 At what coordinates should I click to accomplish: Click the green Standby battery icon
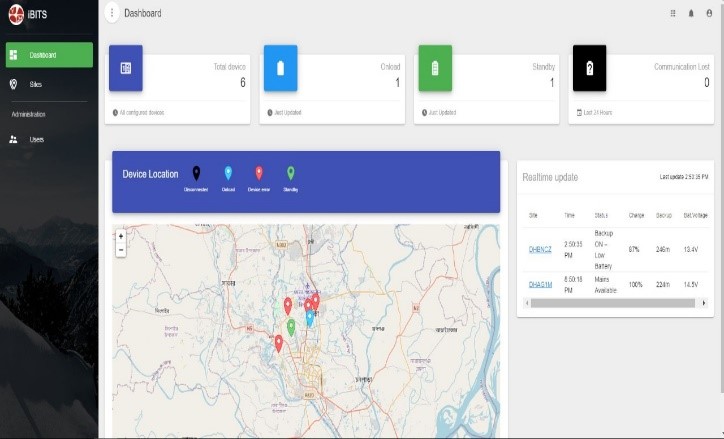click(x=435, y=68)
